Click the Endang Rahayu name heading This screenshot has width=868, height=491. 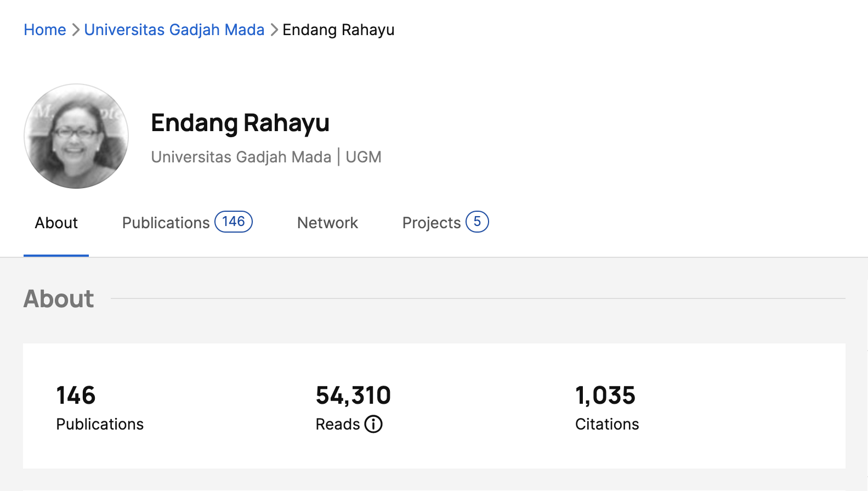[x=240, y=123]
